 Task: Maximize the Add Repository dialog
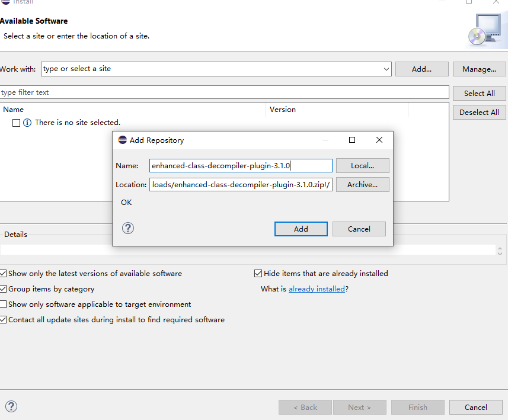352,140
